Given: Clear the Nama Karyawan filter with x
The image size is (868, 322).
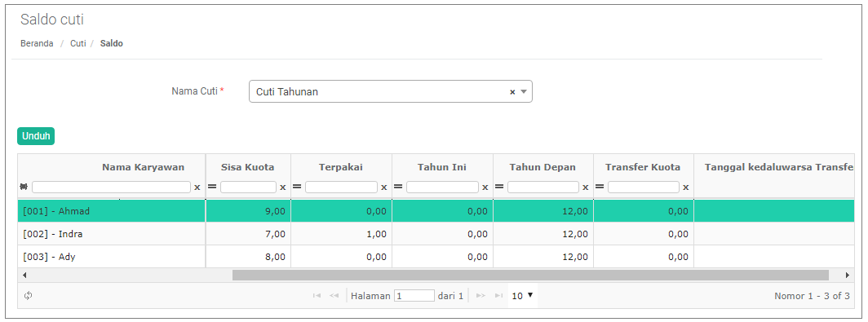Looking at the screenshot, I should pyautogui.click(x=197, y=187).
